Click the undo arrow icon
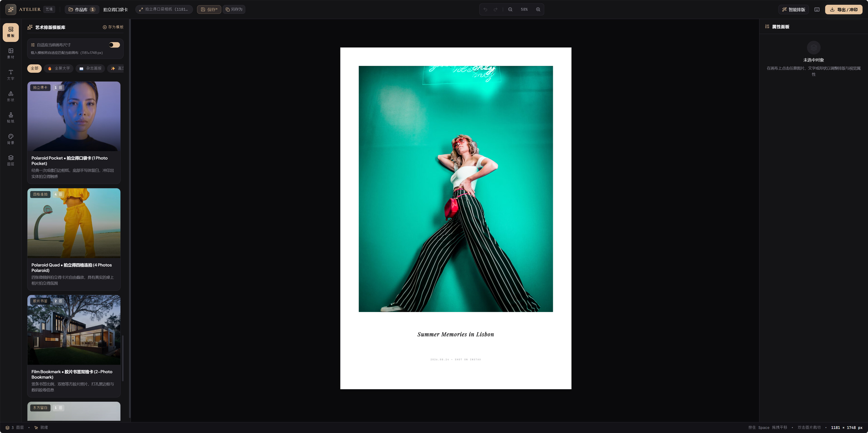This screenshot has width=868, height=433. tap(485, 10)
